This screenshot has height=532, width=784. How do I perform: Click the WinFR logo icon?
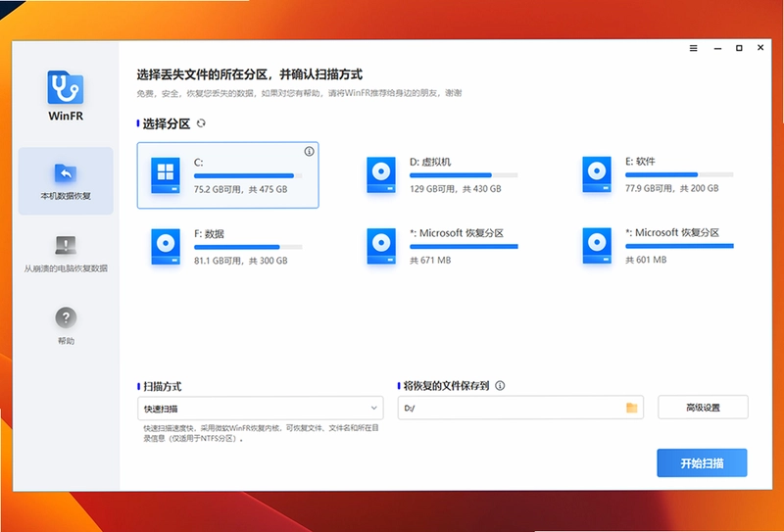(66, 87)
